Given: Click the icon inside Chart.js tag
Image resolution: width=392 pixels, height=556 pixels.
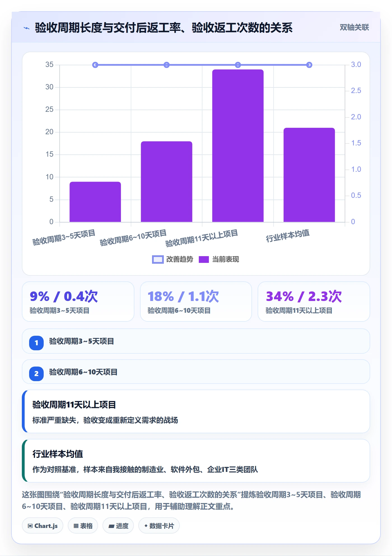Looking at the screenshot, I should 30,526.
